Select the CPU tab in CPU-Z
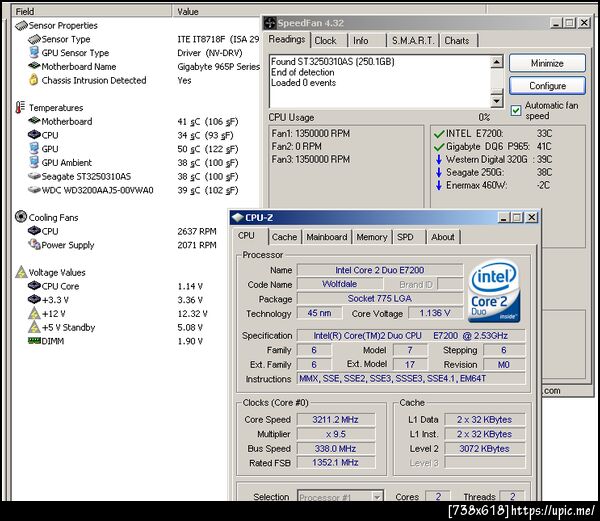 click(x=246, y=236)
